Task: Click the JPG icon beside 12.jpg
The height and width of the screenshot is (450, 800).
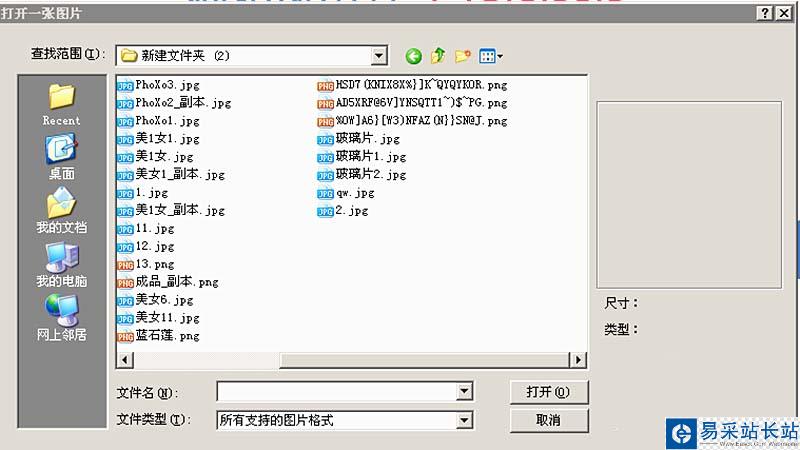Action: pos(125,247)
